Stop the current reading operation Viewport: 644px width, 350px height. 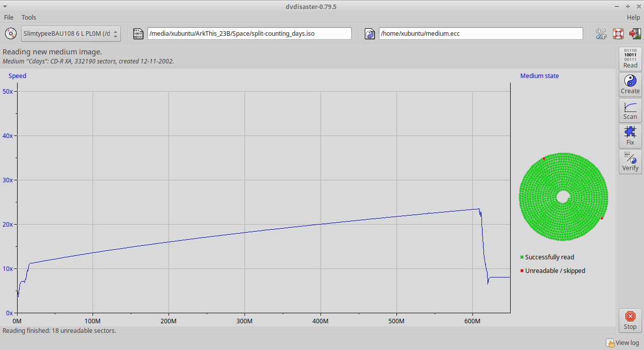click(x=630, y=320)
